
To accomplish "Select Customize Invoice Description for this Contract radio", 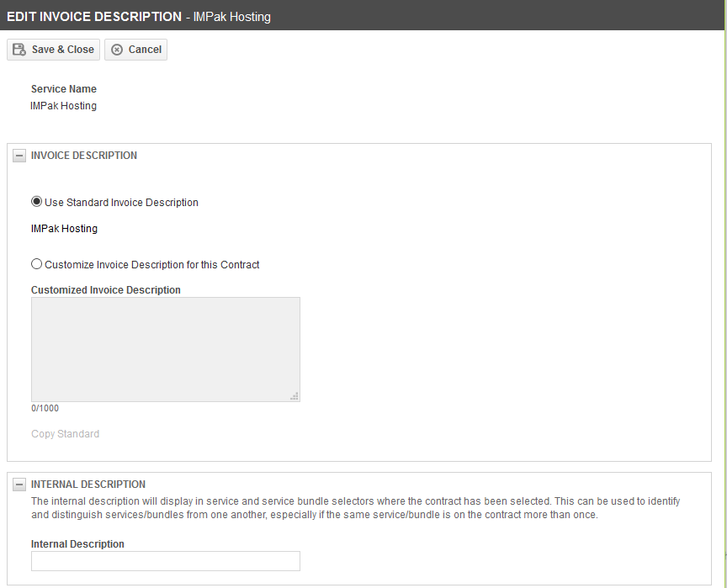I will click(x=36, y=264).
